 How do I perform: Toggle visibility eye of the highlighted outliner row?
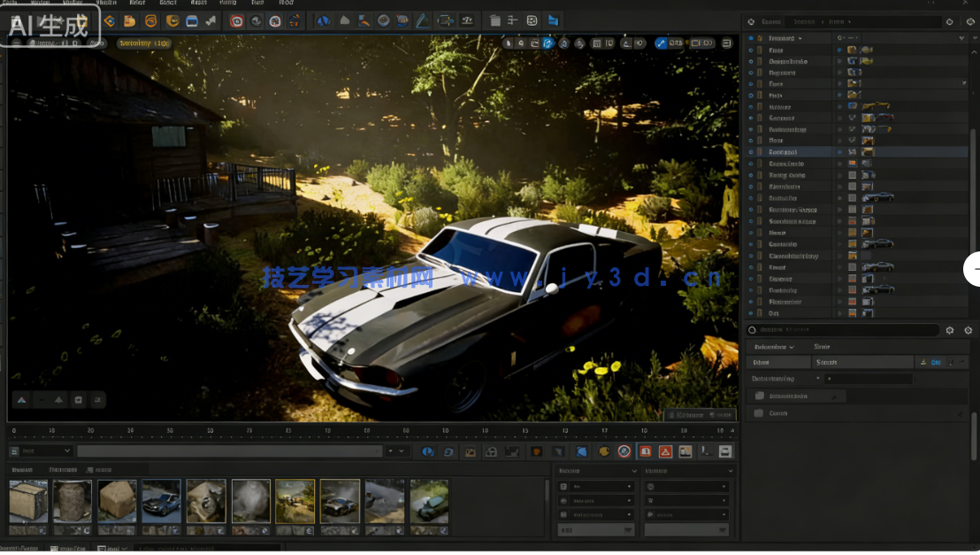pyautogui.click(x=751, y=152)
